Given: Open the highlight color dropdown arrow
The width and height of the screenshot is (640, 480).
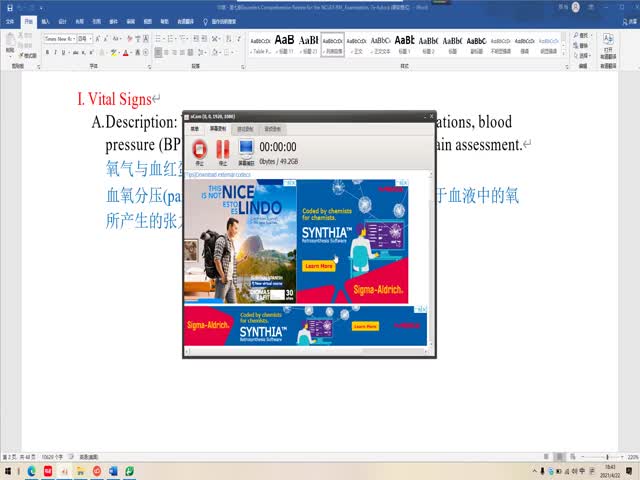Looking at the screenshot, I should coord(118,53).
